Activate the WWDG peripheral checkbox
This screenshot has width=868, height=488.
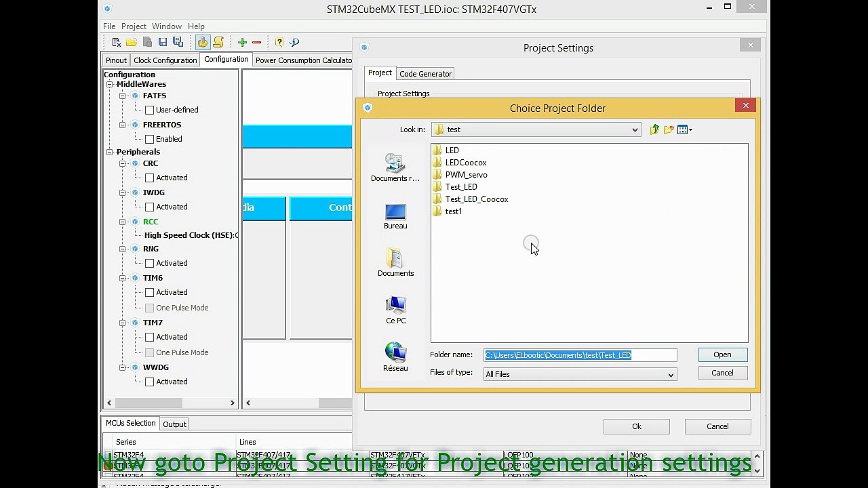(150, 382)
